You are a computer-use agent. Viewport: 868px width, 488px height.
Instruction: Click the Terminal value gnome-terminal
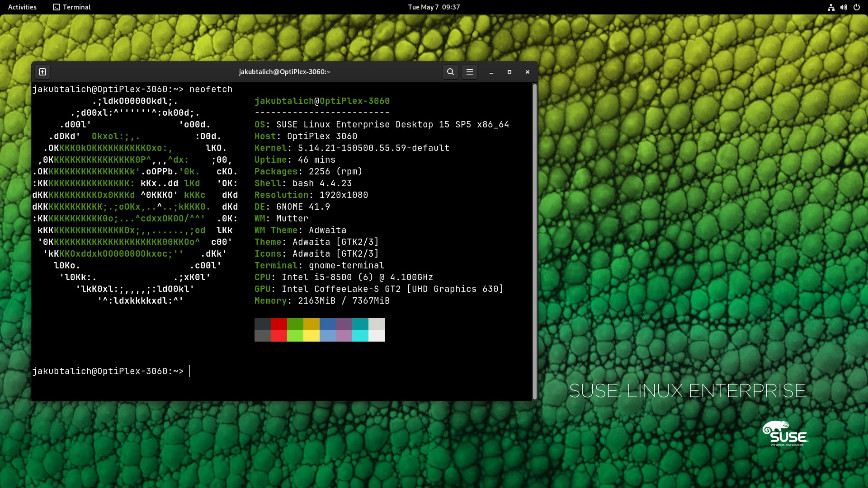347,266
